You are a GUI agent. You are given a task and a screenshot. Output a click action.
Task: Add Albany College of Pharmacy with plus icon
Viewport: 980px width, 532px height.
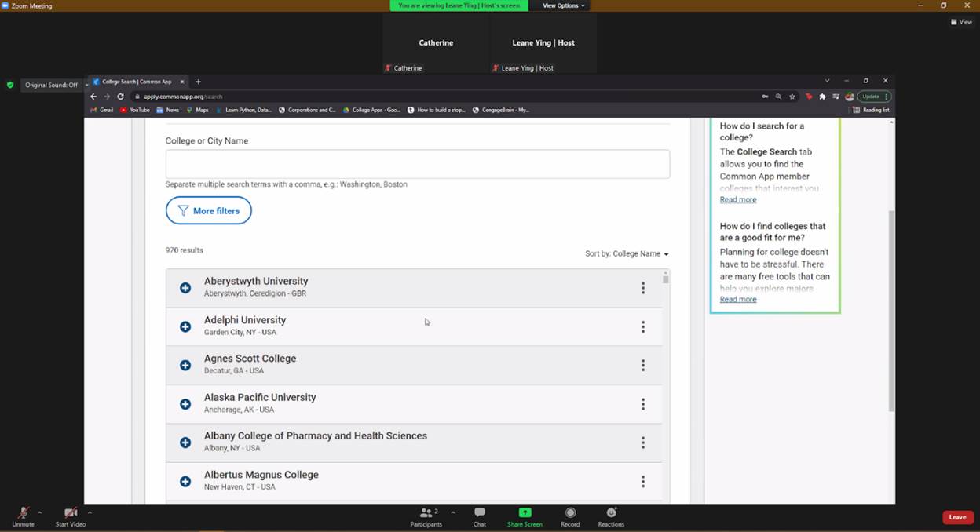tap(185, 443)
